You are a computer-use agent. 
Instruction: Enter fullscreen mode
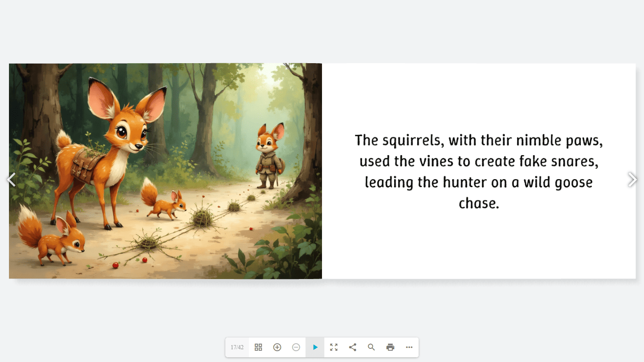point(334,347)
